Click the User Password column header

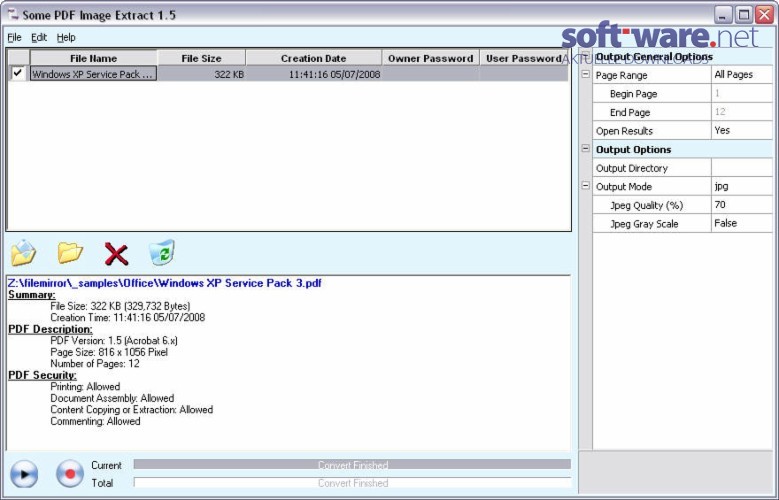524,58
